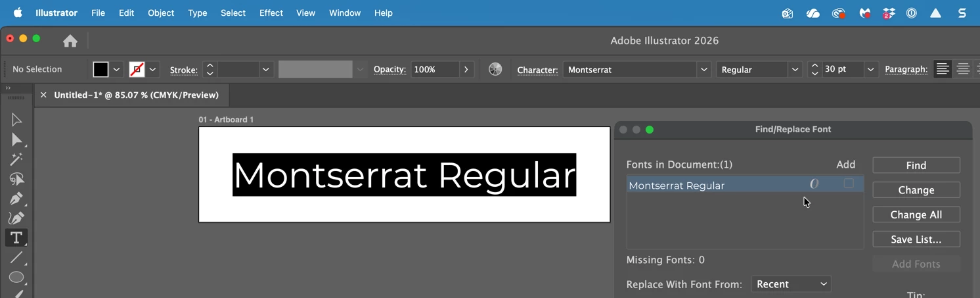980x298 pixels.
Task: Expand the stroke weight dropdown
Action: coord(266,69)
